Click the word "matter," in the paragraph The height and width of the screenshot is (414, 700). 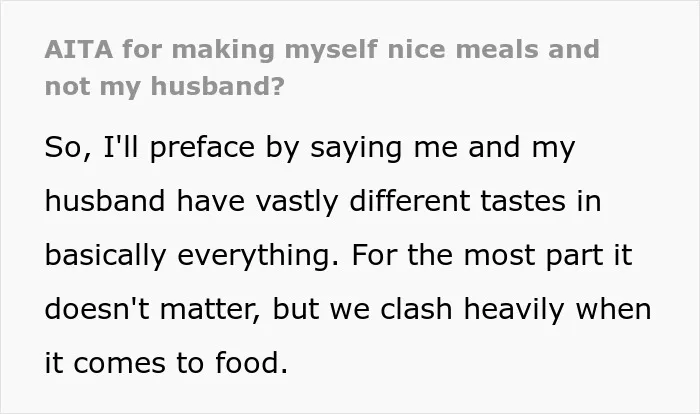coord(210,310)
